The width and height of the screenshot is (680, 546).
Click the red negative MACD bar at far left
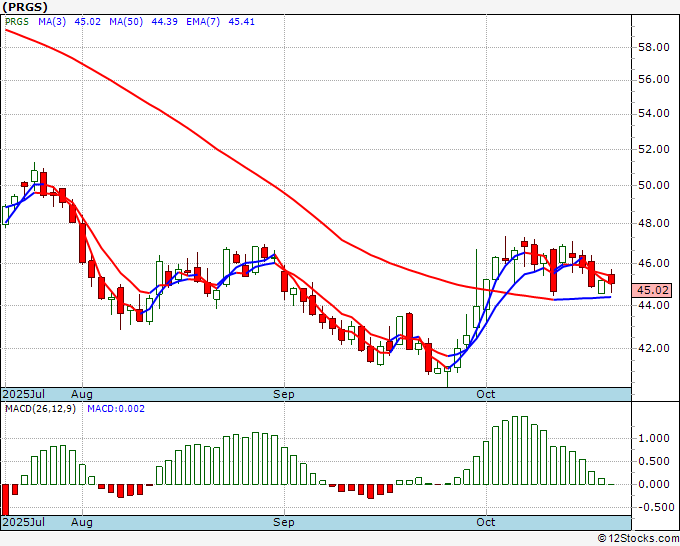click(5, 500)
